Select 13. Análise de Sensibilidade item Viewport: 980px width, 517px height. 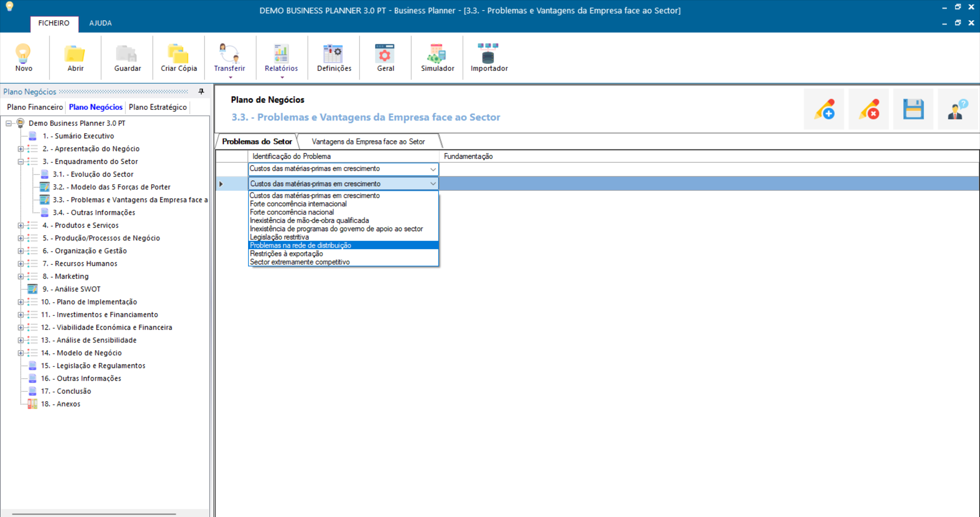click(89, 340)
